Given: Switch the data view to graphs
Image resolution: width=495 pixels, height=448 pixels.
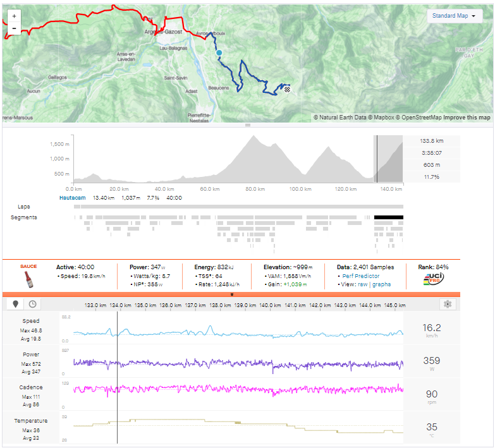Looking at the screenshot, I should [381, 284].
